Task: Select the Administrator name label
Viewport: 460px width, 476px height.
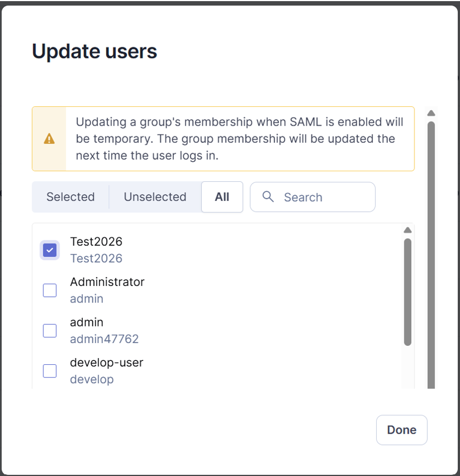Action: coord(107,282)
